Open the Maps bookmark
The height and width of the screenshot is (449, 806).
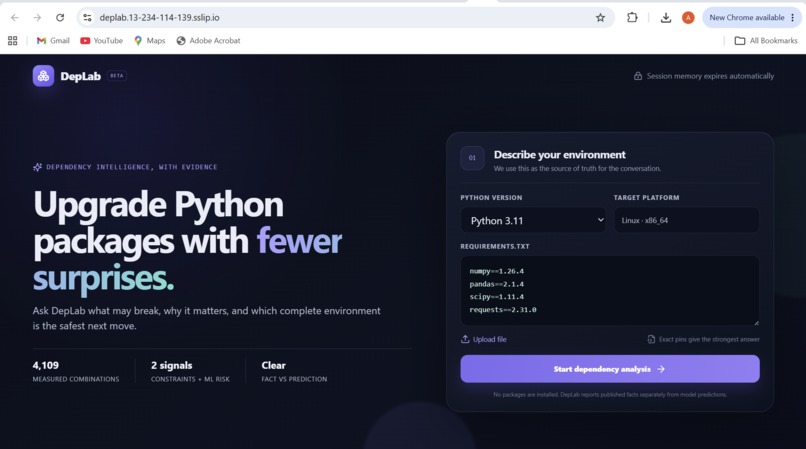pos(150,41)
